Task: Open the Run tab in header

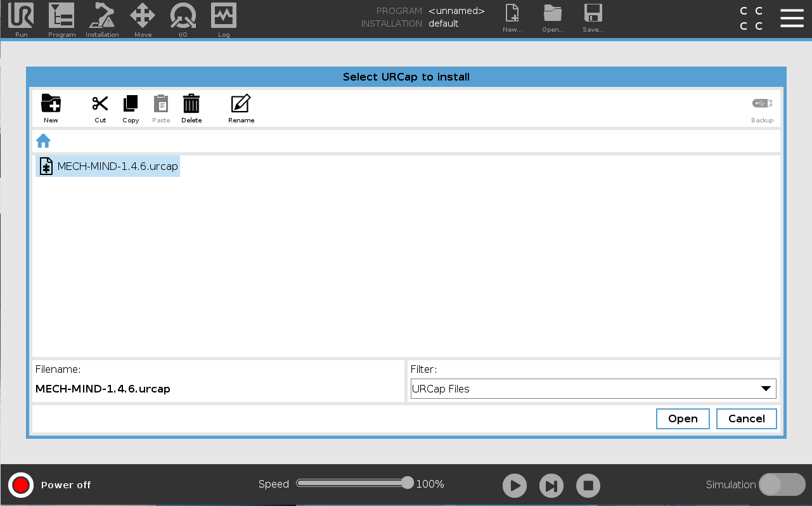Action: point(21,19)
